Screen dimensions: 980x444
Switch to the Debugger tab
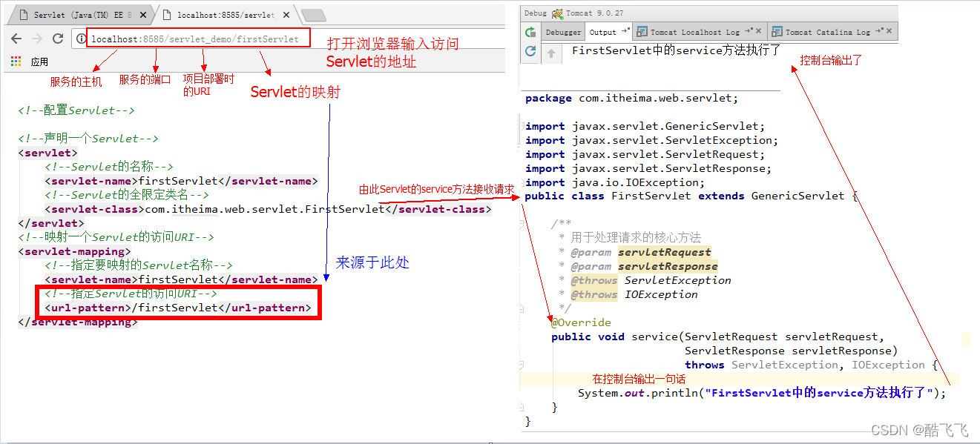click(x=564, y=32)
